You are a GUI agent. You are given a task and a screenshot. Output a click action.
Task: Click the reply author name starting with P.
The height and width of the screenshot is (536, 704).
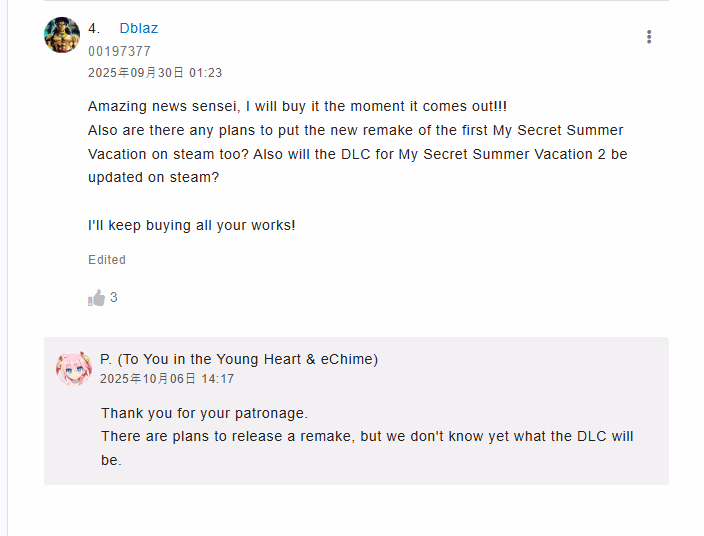(239, 359)
